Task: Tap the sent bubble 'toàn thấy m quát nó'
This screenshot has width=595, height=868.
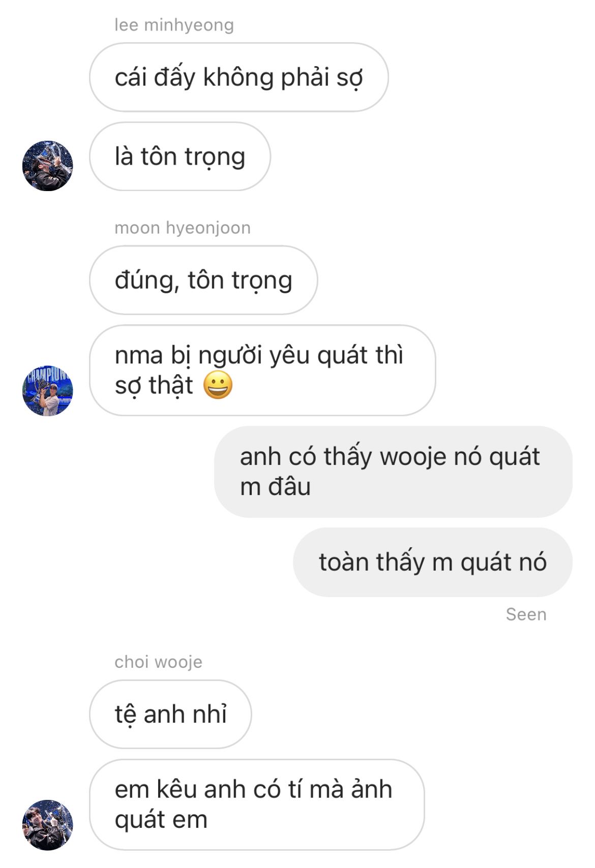Action: (x=433, y=562)
